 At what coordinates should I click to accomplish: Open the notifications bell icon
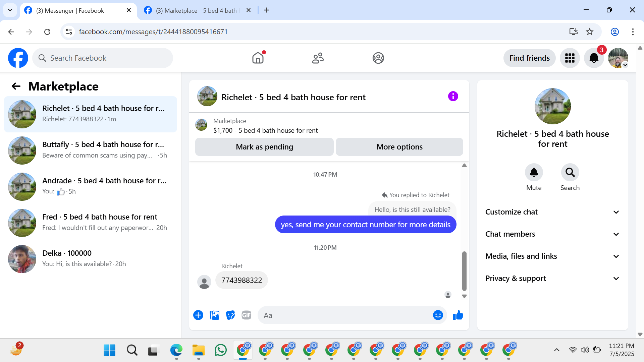[594, 58]
